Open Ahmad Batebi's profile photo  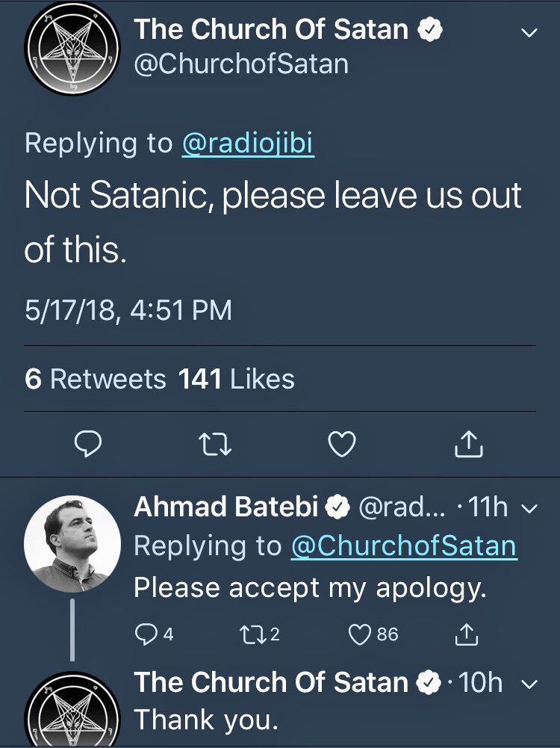click(x=72, y=544)
